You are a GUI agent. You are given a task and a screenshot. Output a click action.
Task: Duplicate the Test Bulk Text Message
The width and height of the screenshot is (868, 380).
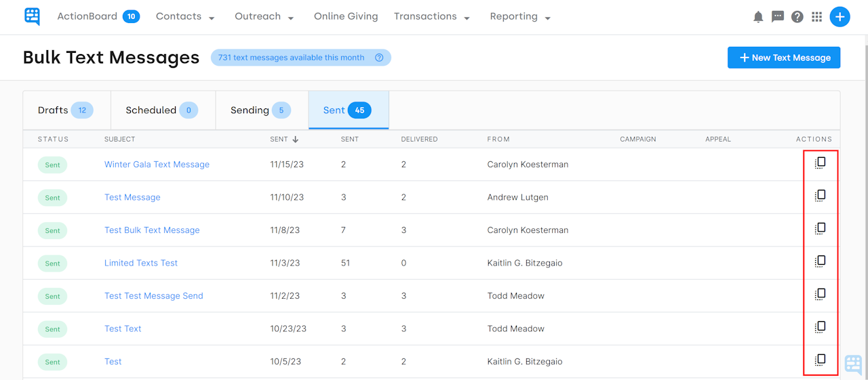pos(820,229)
